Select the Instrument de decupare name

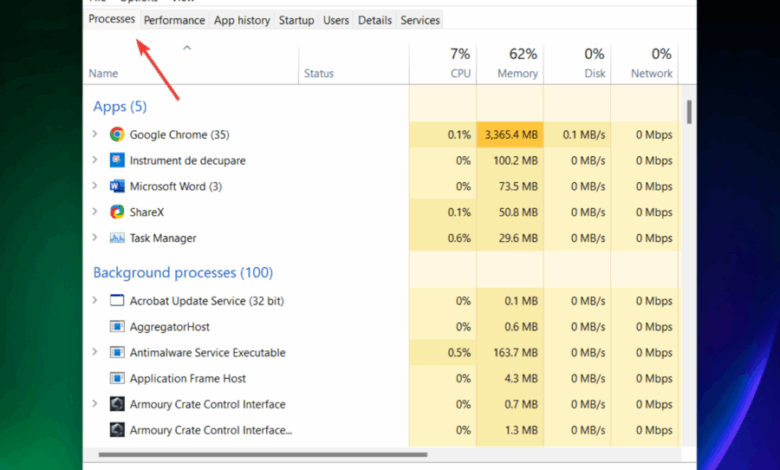coord(188,161)
